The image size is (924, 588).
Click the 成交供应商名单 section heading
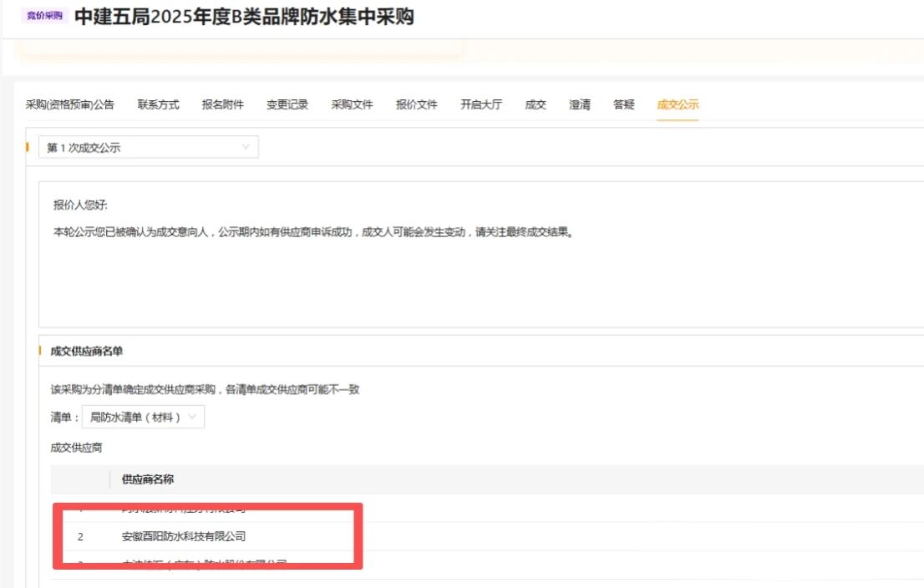(x=87, y=352)
